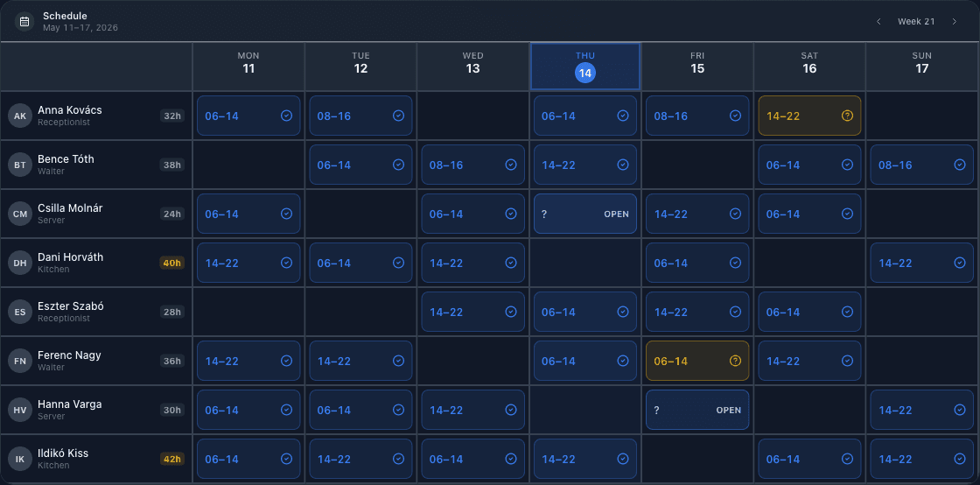Image resolution: width=980 pixels, height=485 pixels.
Task: Click empty Friday cell for Ildikó Kiss
Action: click(697, 459)
